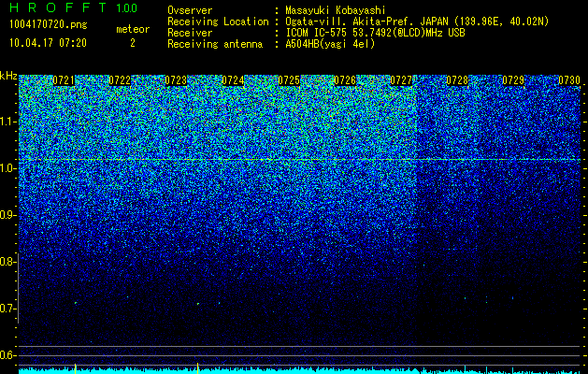Click the Receiving Location label
The width and height of the screenshot is (588, 374).
pyautogui.click(x=218, y=22)
